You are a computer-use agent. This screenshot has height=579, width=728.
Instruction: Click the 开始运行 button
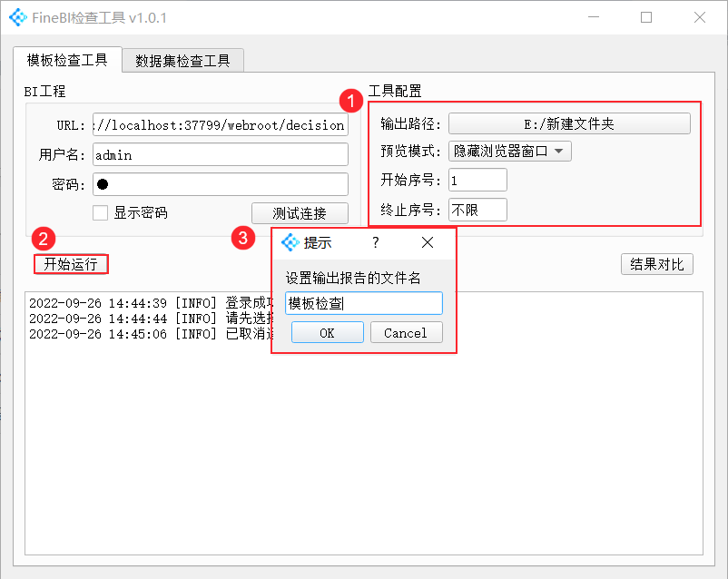pyautogui.click(x=71, y=264)
